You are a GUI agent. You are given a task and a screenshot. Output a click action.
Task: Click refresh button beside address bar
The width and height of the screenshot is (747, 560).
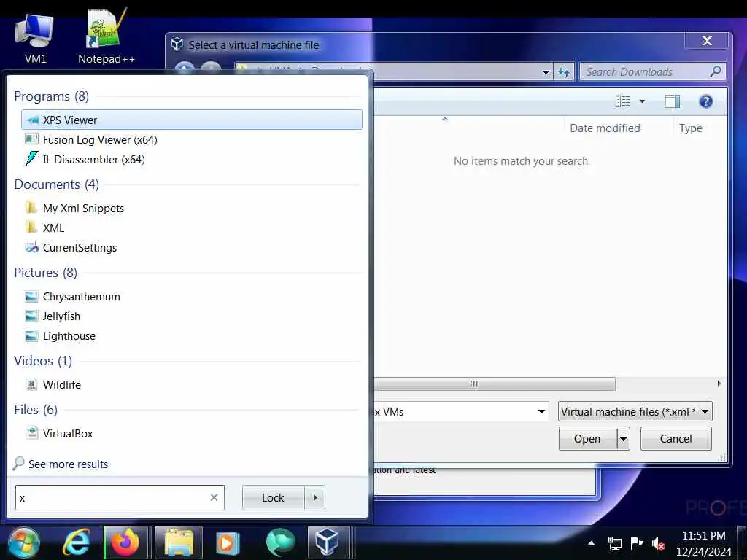coord(564,72)
